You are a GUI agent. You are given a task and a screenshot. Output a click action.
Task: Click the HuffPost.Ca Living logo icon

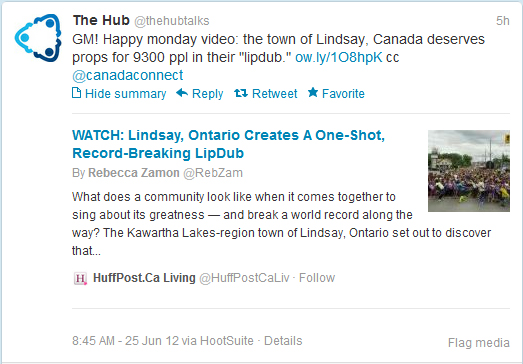pos(80,278)
